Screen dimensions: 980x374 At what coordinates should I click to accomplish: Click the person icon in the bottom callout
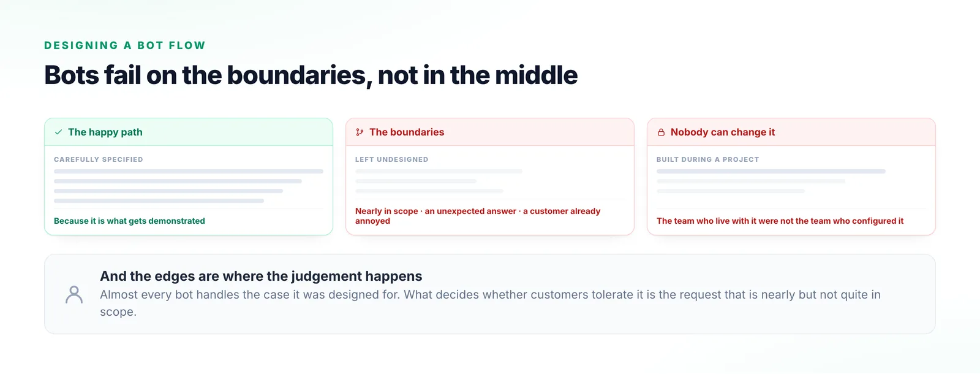(x=74, y=294)
